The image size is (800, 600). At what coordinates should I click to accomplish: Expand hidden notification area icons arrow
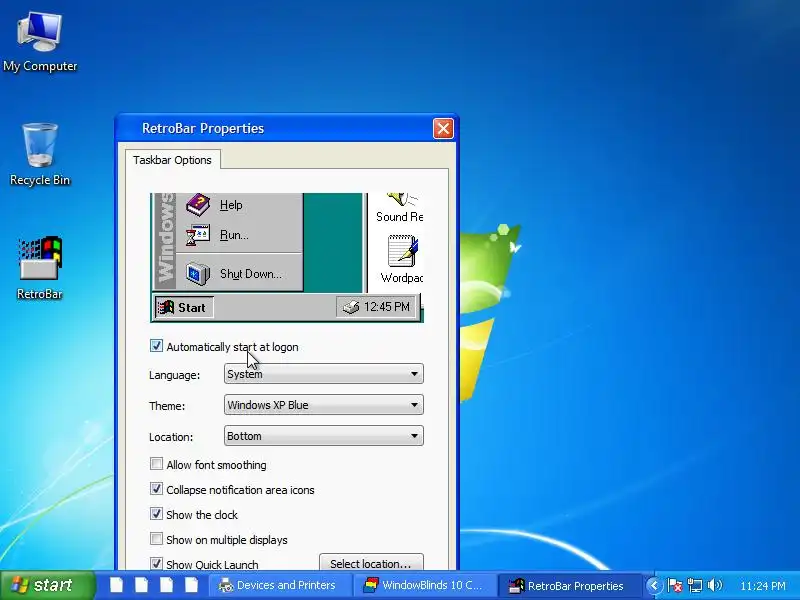point(654,585)
